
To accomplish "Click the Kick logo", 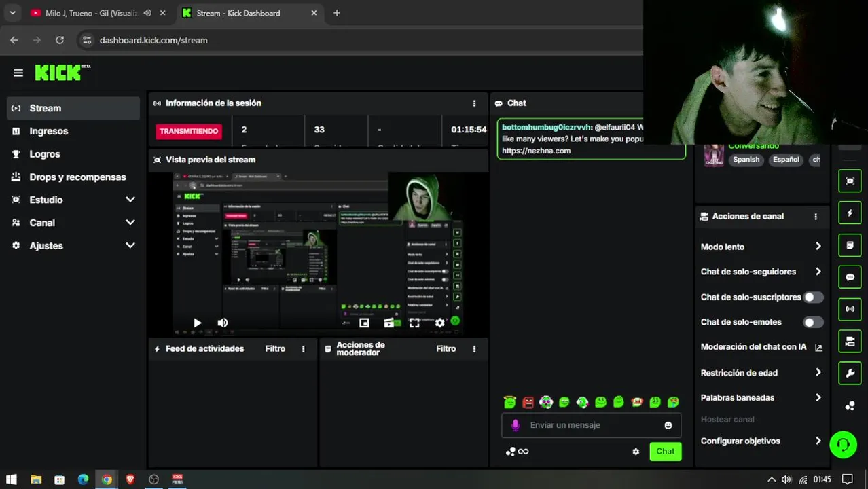I will (62, 72).
